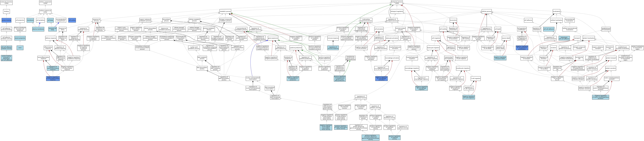Select the 'defense response' node
Screen dimensions: 644x141
[x=51, y=38]
